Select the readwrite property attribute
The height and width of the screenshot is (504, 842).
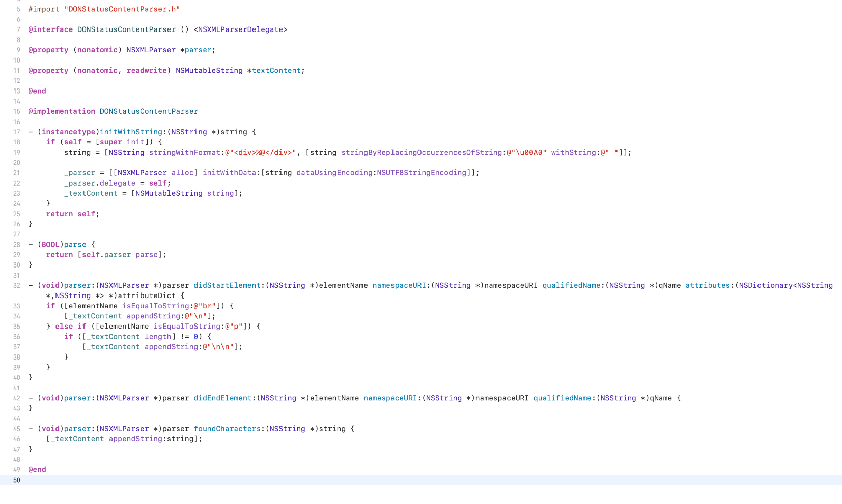pos(147,71)
